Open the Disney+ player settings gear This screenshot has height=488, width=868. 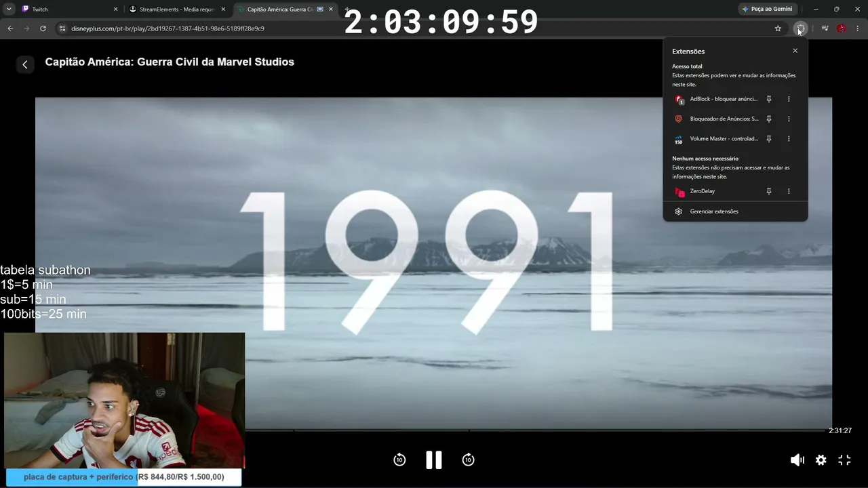(821, 460)
